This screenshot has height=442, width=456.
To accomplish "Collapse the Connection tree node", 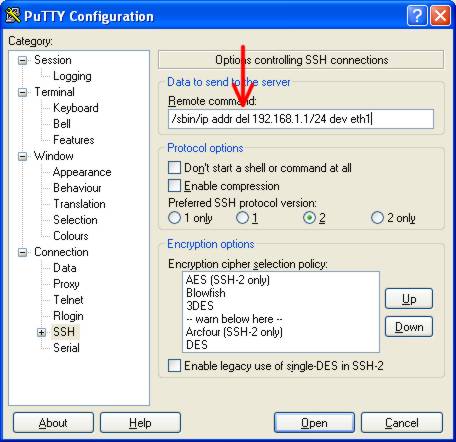I will [x=22, y=252].
